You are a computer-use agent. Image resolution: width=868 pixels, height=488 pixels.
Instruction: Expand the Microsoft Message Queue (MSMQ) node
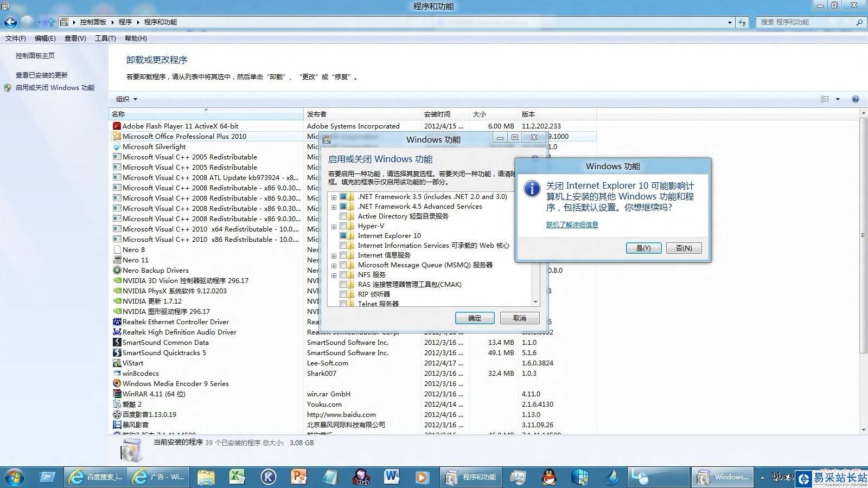334,266
